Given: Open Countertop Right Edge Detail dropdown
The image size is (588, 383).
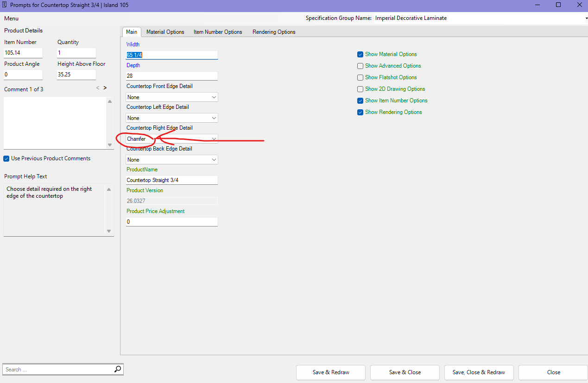Looking at the screenshot, I should [x=172, y=139].
